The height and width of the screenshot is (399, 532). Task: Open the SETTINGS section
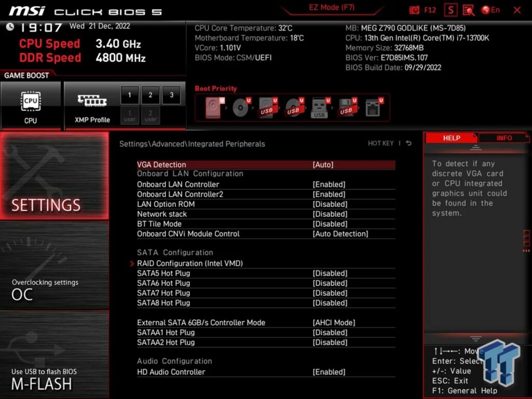click(x=54, y=176)
